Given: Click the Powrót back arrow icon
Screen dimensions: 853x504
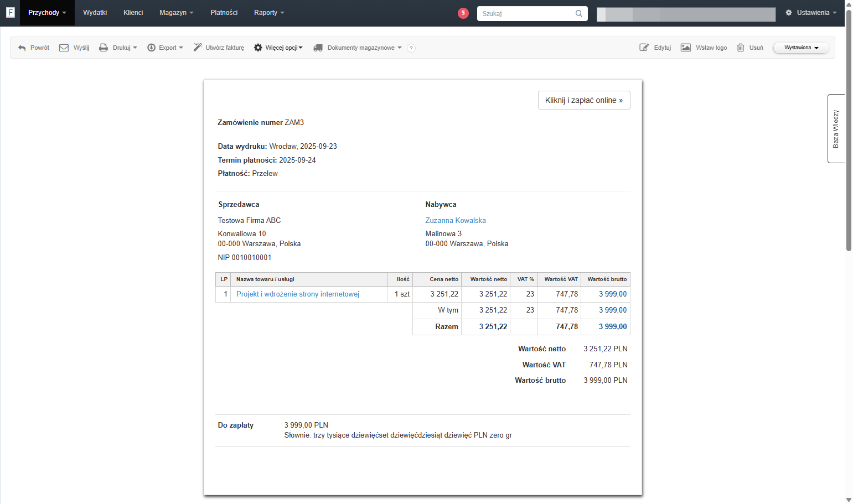Looking at the screenshot, I should pyautogui.click(x=22, y=48).
